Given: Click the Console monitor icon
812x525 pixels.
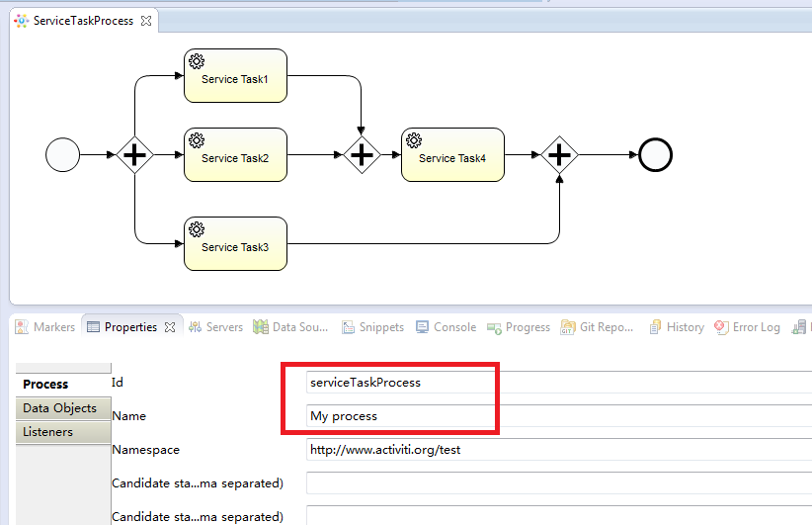Looking at the screenshot, I should [423, 327].
